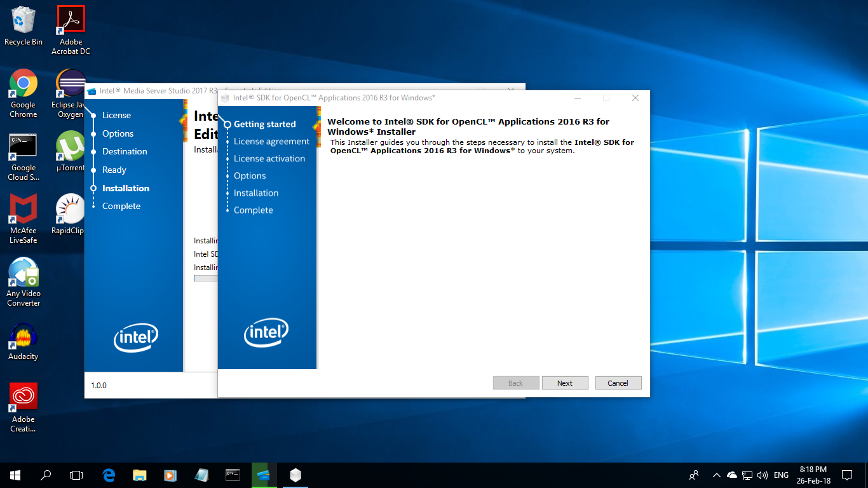Select the 'Complete' step in OpenCL installer
Viewport: 868px width, 488px height.
(253, 210)
